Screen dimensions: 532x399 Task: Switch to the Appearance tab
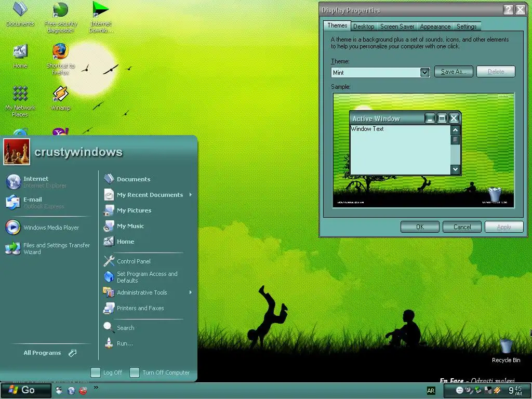(x=435, y=26)
